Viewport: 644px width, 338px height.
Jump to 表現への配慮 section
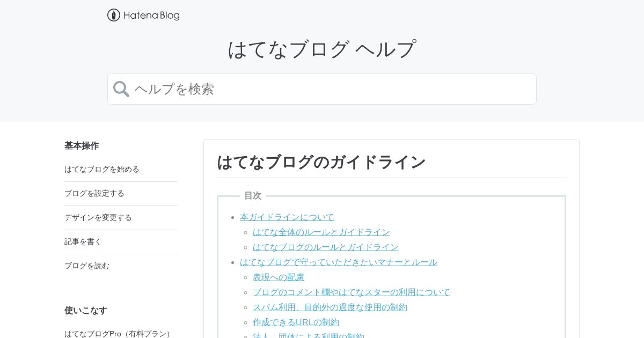[x=279, y=277]
